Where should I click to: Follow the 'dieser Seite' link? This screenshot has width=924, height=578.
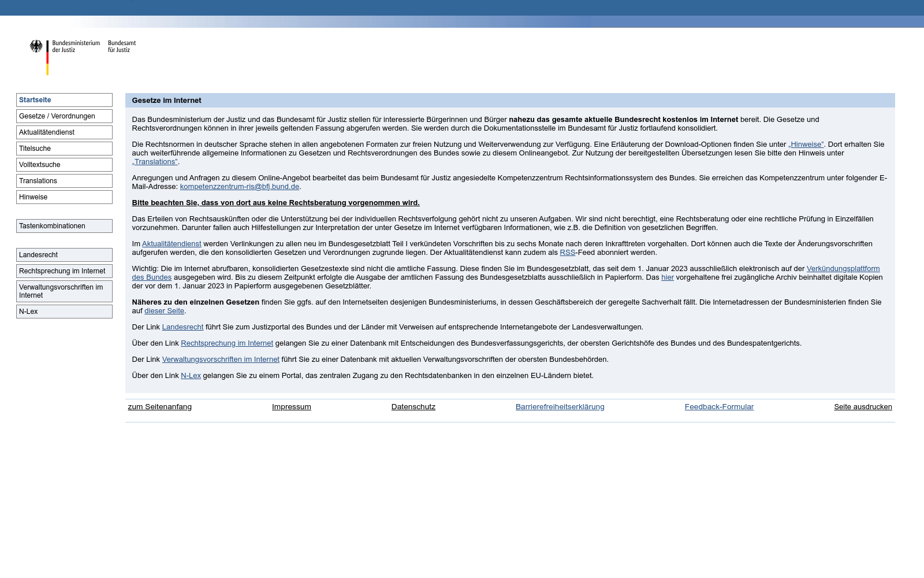pyautogui.click(x=164, y=311)
